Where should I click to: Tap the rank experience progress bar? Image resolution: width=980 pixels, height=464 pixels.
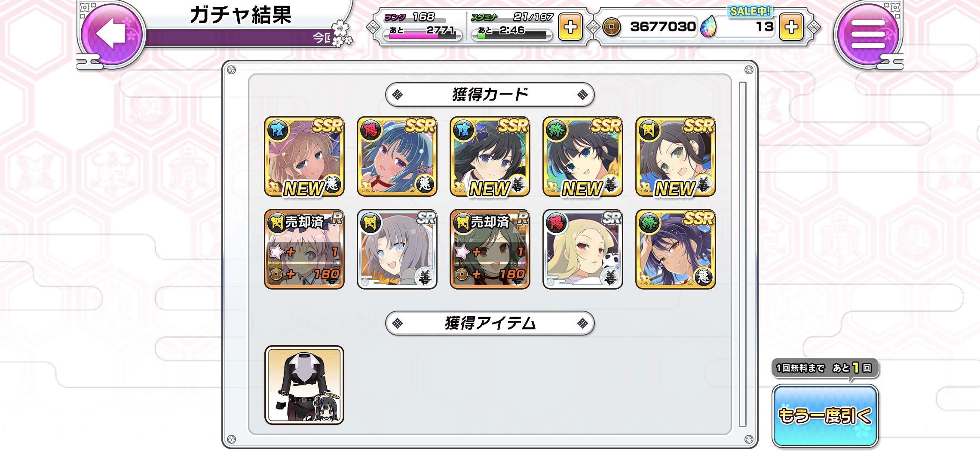coord(422,36)
